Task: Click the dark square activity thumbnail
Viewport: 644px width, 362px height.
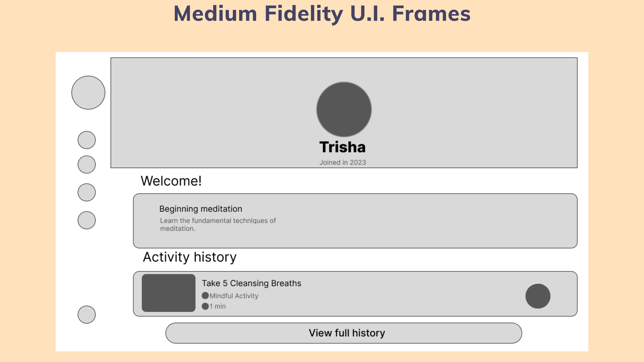Action: coord(169,293)
